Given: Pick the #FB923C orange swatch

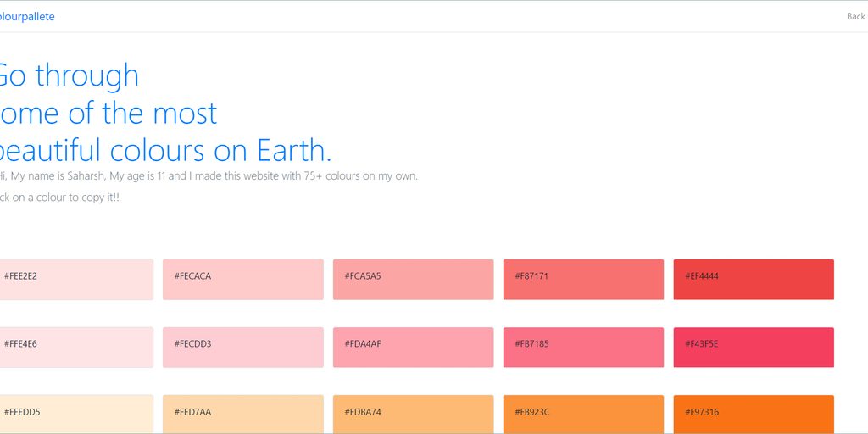Looking at the screenshot, I should click(x=583, y=414).
